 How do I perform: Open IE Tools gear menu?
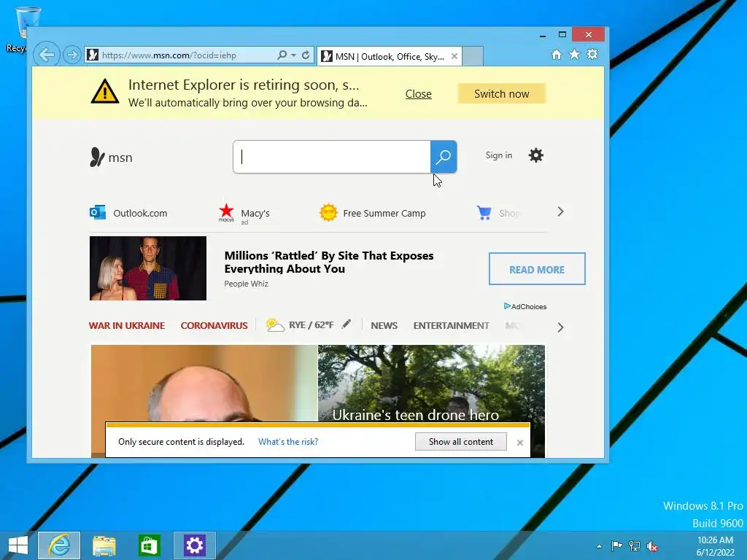pyautogui.click(x=592, y=54)
